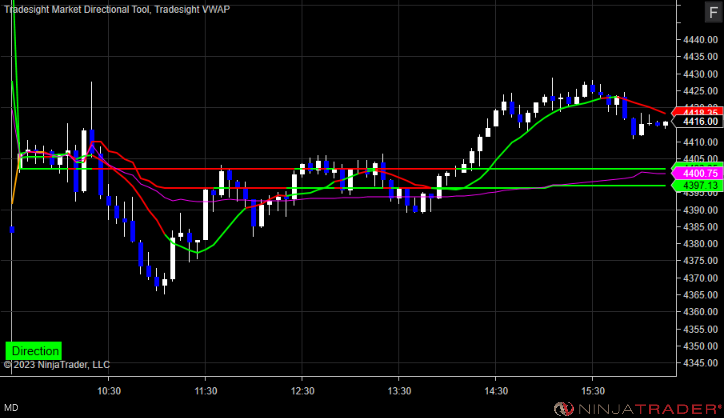
Task: Click the F button in top-right corner
Action: click(713, 12)
